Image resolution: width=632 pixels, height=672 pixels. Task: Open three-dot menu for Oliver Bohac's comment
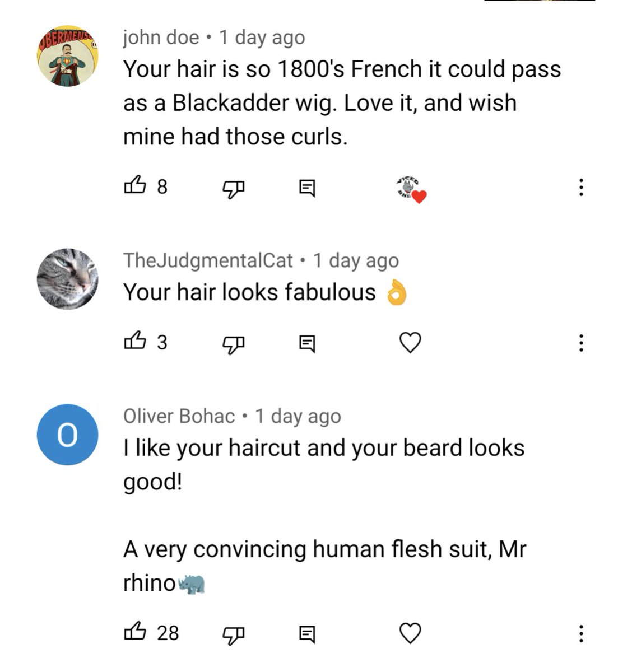(581, 633)
